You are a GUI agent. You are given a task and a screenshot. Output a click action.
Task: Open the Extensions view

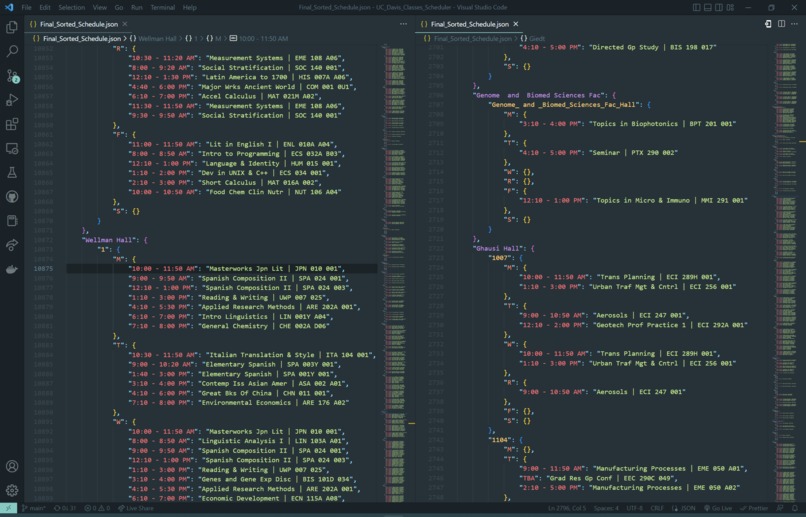point(12,124)
